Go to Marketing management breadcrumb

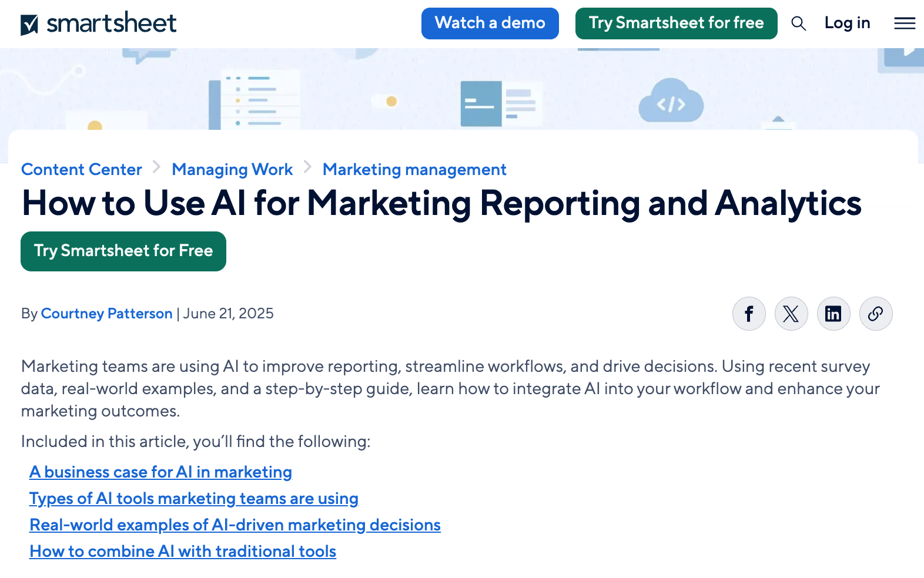414,170
